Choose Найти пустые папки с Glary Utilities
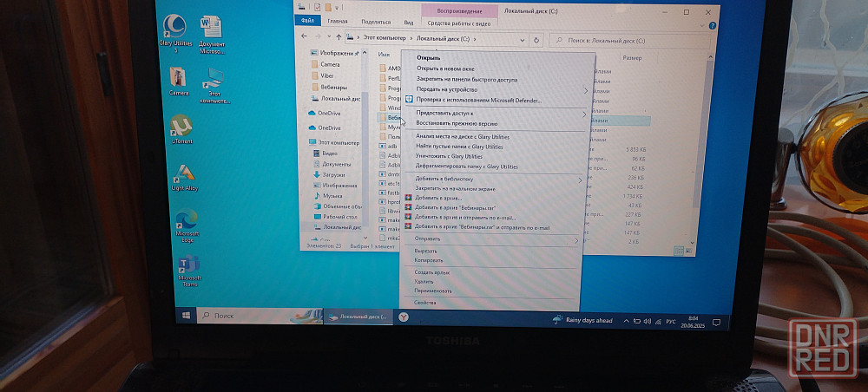Image resolution: width=868 pixels, height=392 pixels. point(459,147)
